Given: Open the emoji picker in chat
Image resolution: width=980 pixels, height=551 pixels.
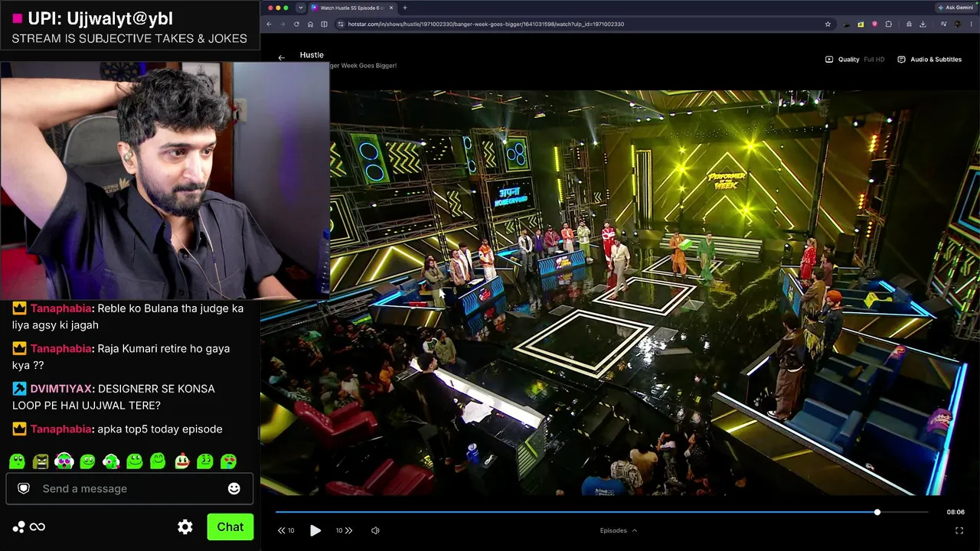Looking at the screenshot, I should click(234, 488).
